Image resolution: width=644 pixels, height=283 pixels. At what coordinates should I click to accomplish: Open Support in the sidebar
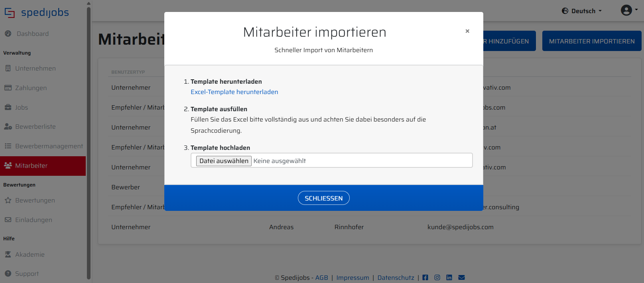click(x=27, y=274)
